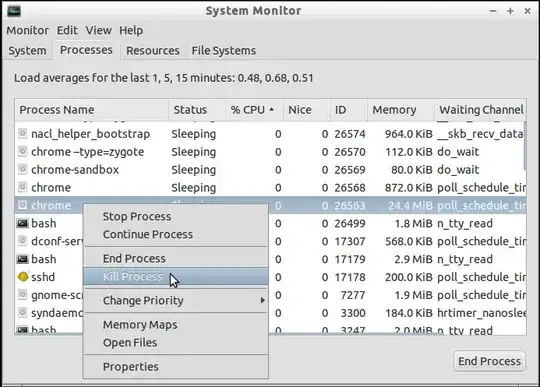This screenshot has width=540, height=387.
Task: Select the nacl_helper_bootstrap process row
Action: (270, 134)
